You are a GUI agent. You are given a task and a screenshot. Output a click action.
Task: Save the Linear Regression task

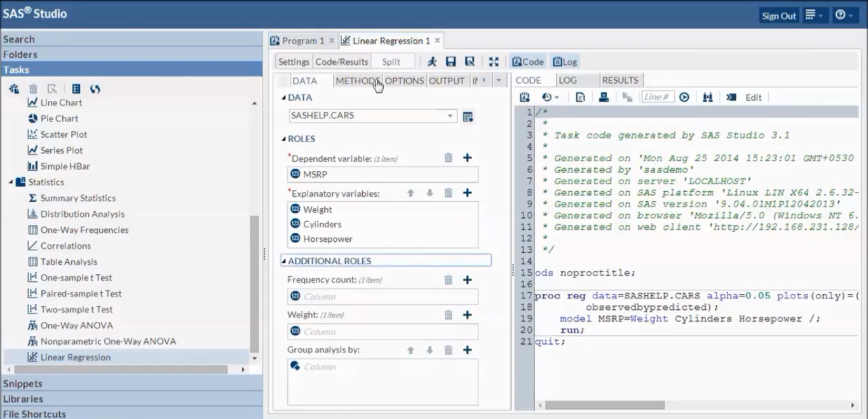[x=451, y=62]
